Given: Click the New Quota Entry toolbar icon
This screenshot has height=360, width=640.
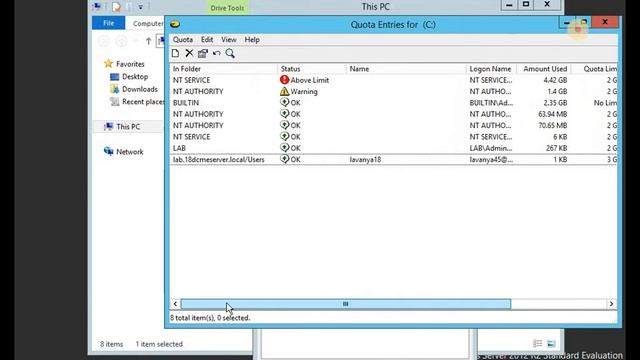Looking at the screenshot, I should coord(176,53).
